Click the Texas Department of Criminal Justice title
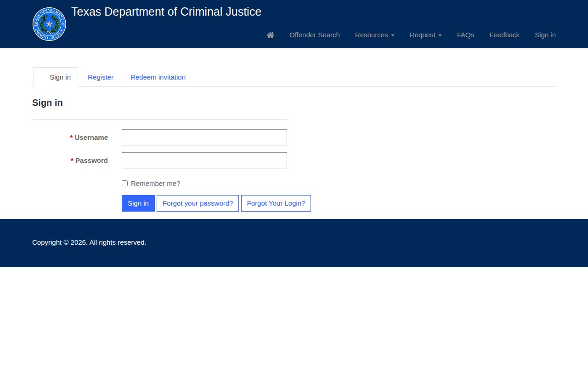Image resolution: width=588 pixels, height=368 pixels. pos(166,12)
